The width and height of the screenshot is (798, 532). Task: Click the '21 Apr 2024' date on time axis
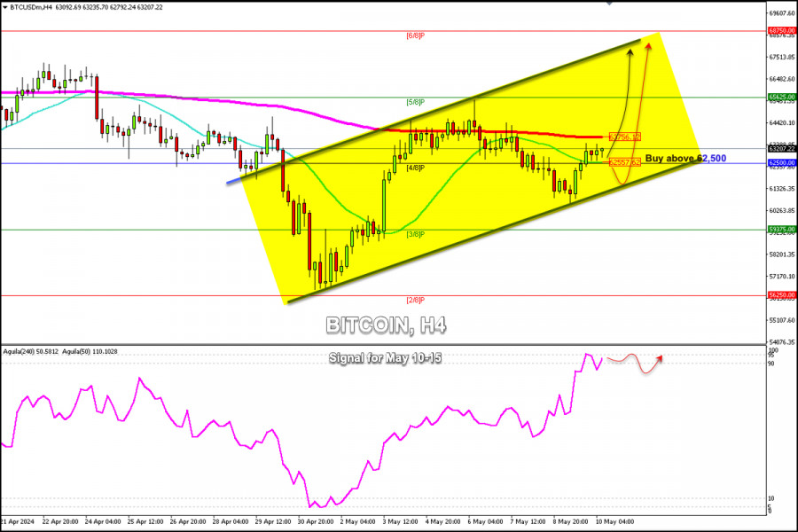coord(18,522)
